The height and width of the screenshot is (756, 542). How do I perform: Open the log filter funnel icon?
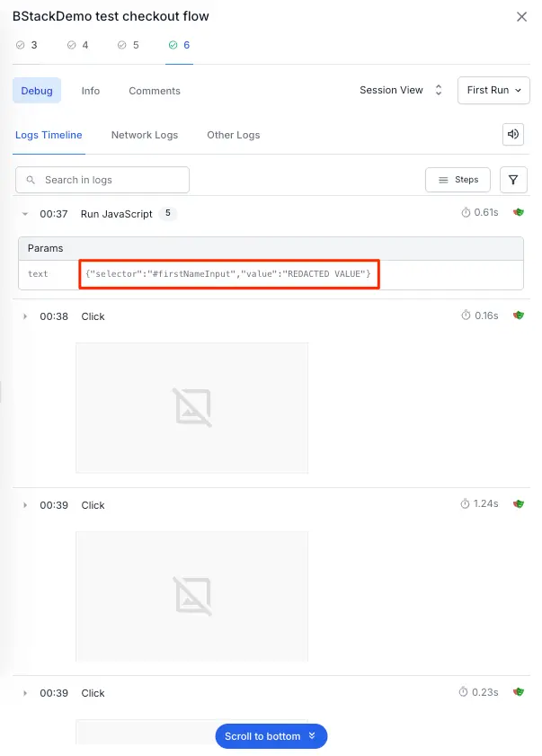tap(512, 180)
